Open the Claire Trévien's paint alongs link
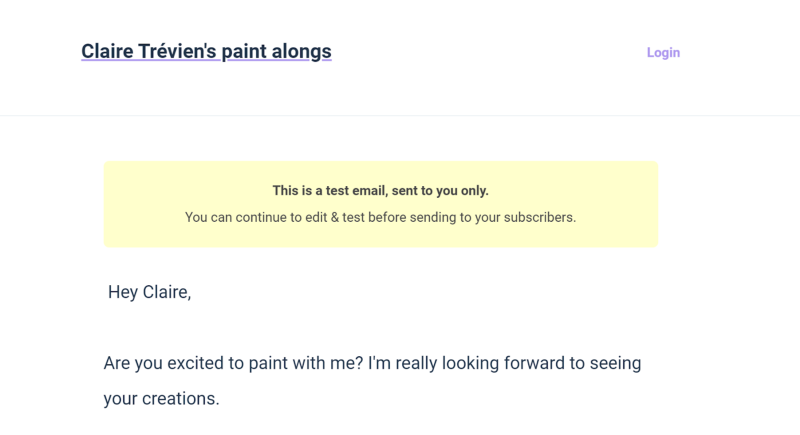 (206, 51)
